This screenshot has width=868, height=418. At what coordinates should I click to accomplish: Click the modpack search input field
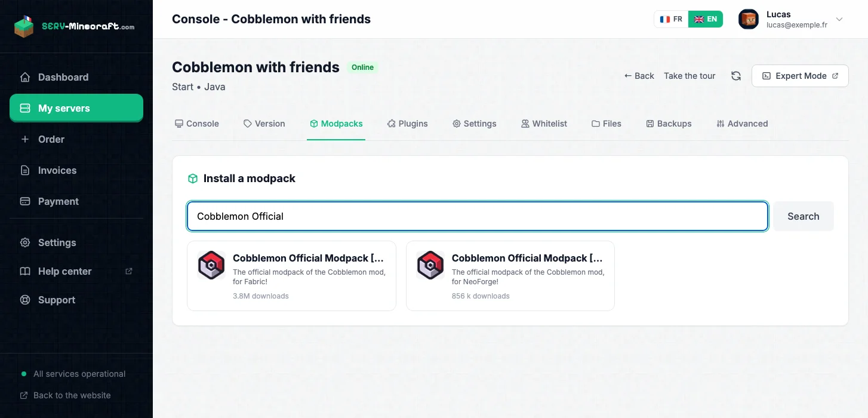[x=478, y=216]
